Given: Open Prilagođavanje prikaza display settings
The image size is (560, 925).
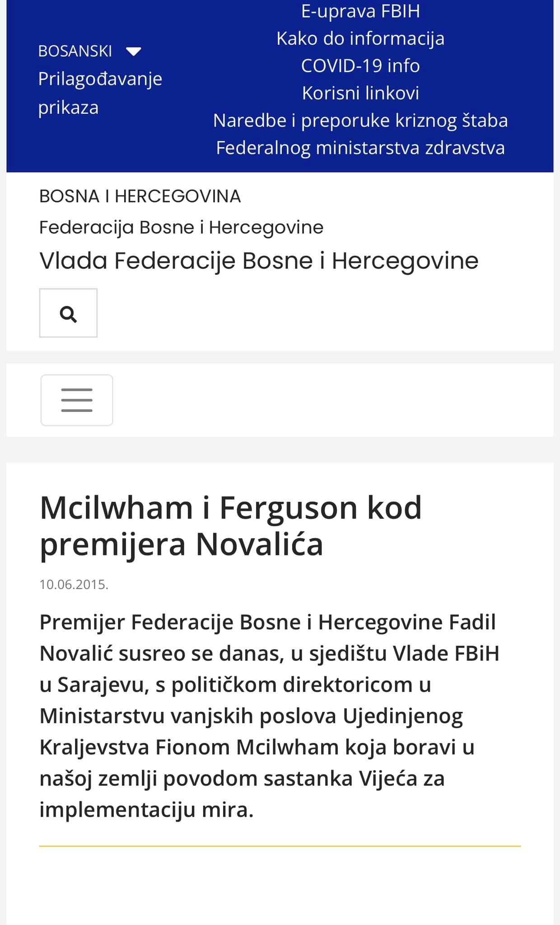Looking at the screenshot, I should click(x=100, y=93).
